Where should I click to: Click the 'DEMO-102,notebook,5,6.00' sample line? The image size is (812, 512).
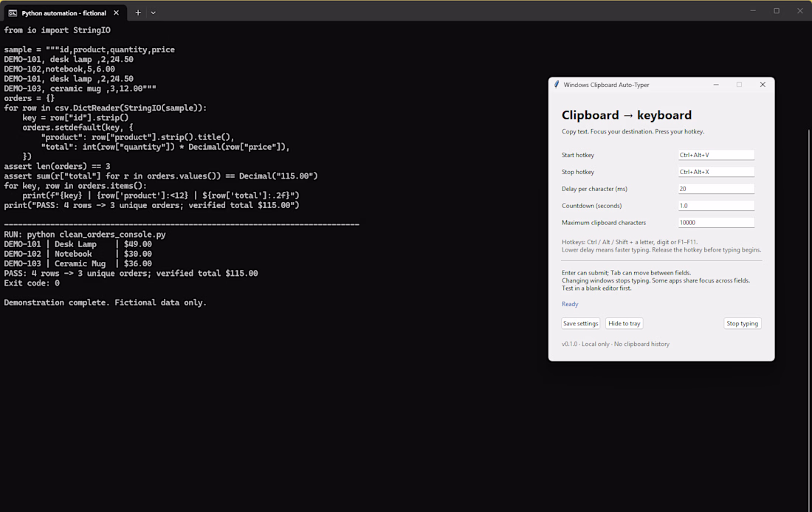point(60,69)
